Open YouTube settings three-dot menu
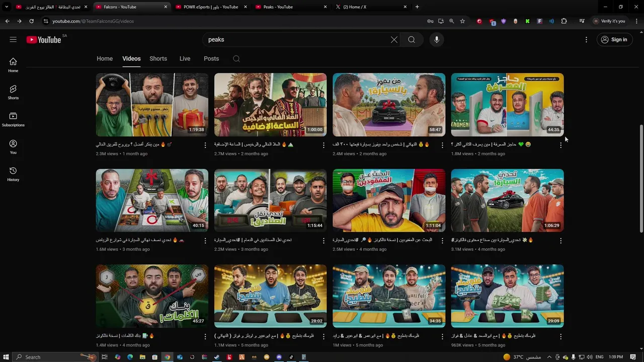 [586, 40]
